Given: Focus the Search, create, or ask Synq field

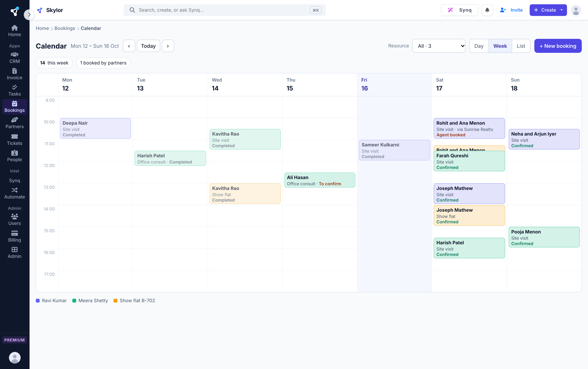Looking at the screenshot, I should coord(224,10).
